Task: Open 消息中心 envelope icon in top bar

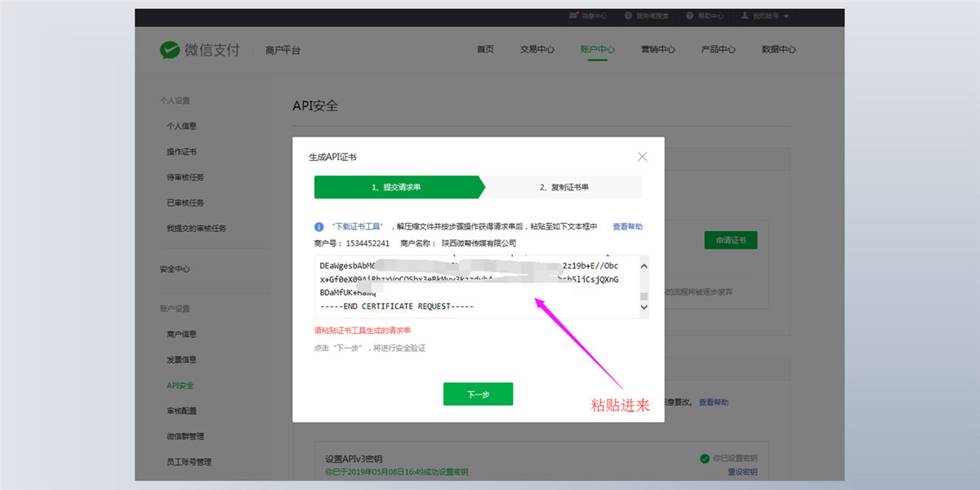Action: (x=574, y=16)
